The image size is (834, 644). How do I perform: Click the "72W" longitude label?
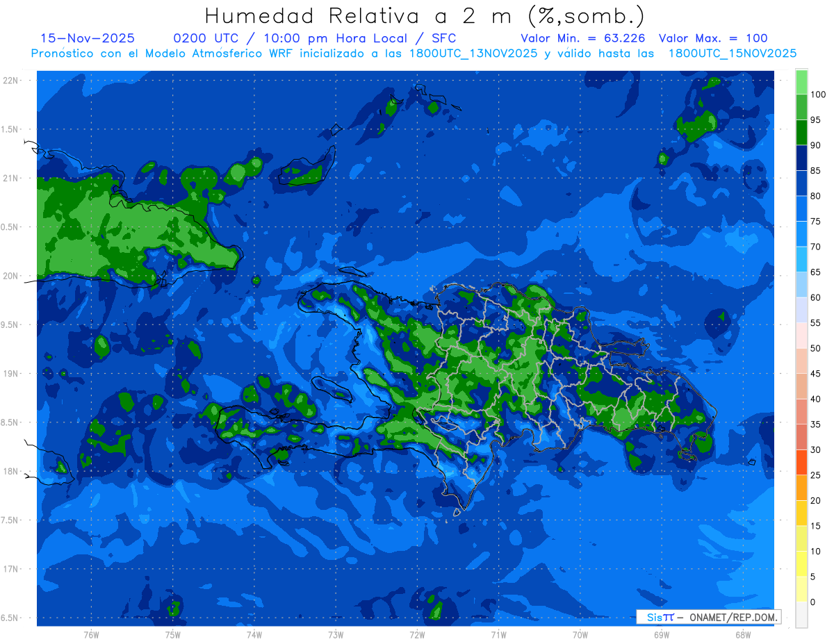(417, 634)
